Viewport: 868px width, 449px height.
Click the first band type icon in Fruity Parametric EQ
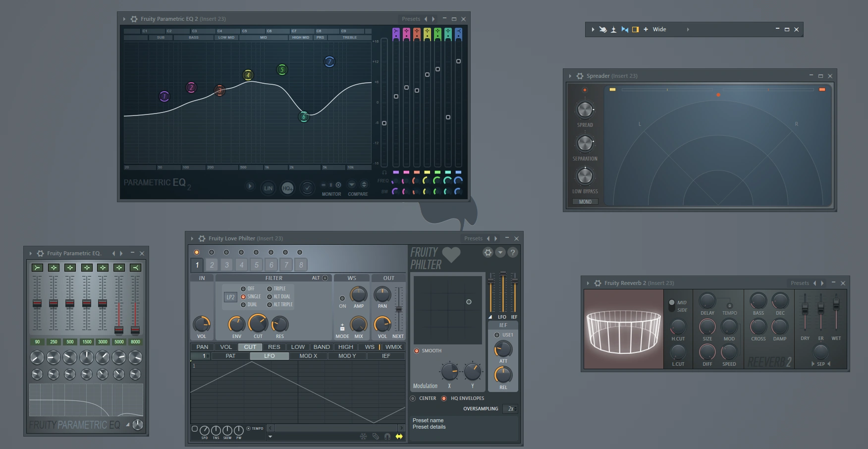(37, 268)
